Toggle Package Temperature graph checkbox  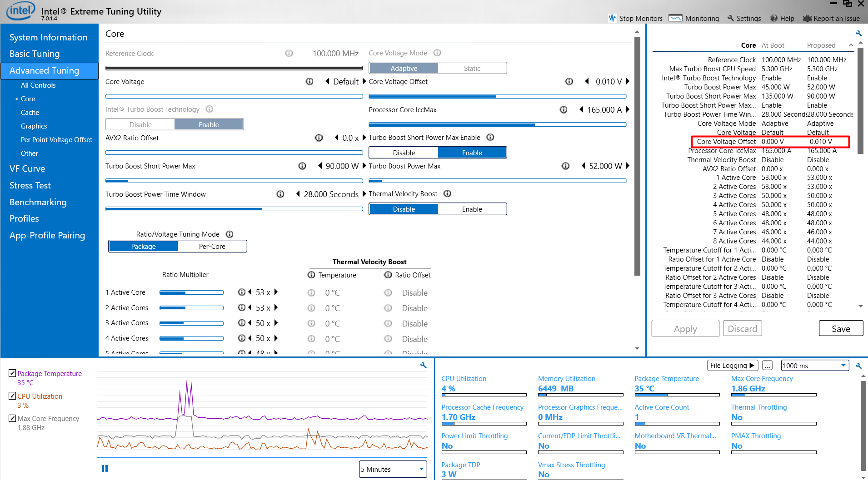pyautogui.click(x=12, y=373)
